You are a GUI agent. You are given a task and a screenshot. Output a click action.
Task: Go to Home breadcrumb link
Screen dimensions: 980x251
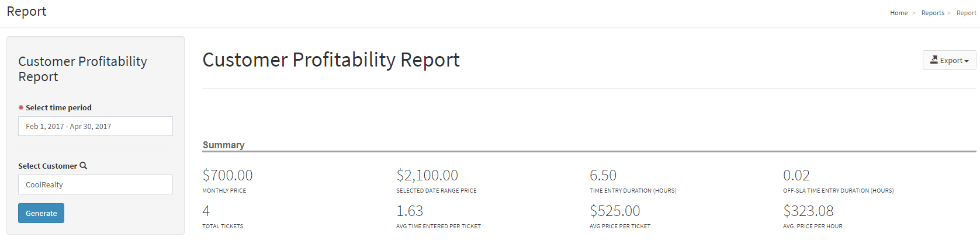tap(899, 13)
